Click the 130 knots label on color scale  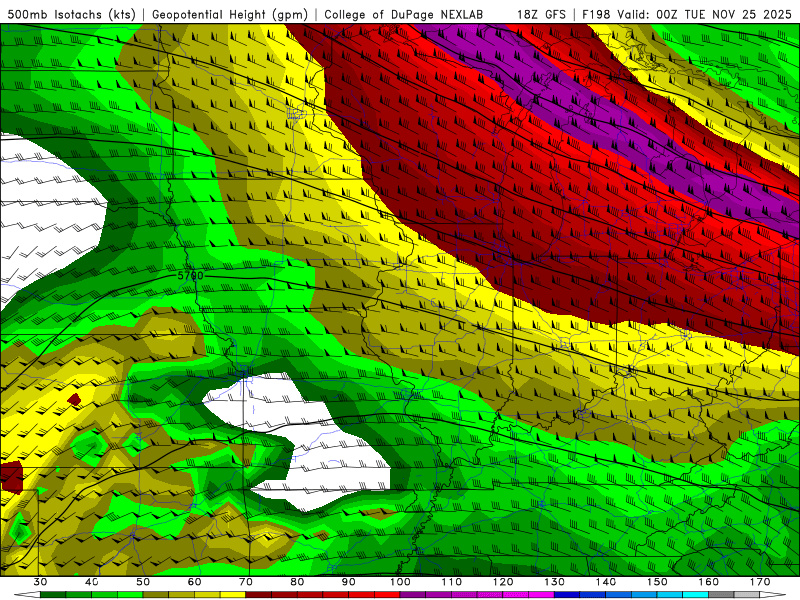click(x=554, y=582)
